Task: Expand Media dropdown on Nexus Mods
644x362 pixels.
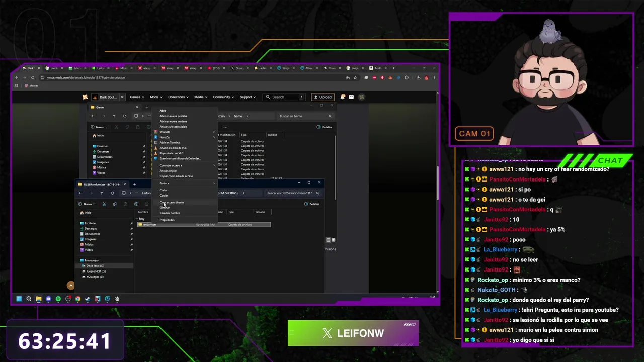Action: [x=201, y=97]
